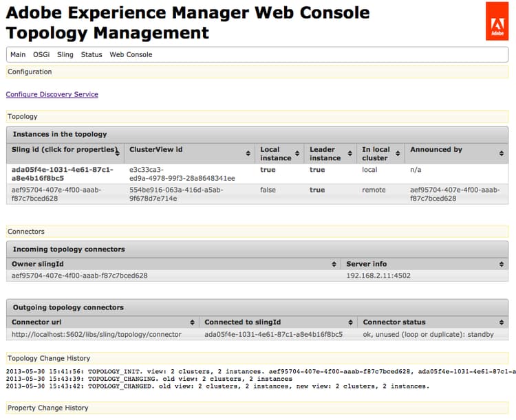The height and width of the screenshot is (420, 516).
Task: Click sort arrows in Owner slingId column
Action: (x=335, y=264)
